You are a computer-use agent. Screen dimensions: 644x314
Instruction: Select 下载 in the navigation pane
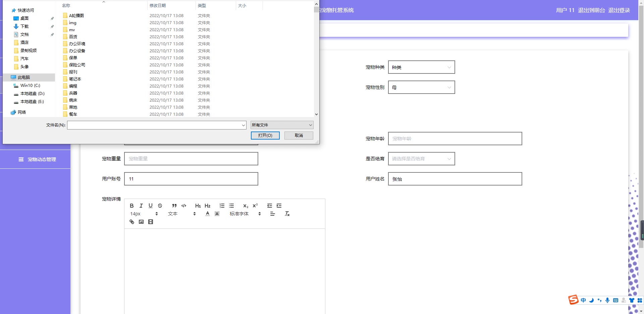point(24,27)
